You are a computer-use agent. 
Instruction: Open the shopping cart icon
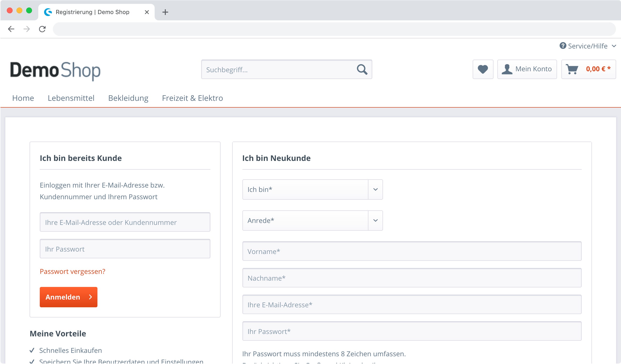tap(572, 69)
